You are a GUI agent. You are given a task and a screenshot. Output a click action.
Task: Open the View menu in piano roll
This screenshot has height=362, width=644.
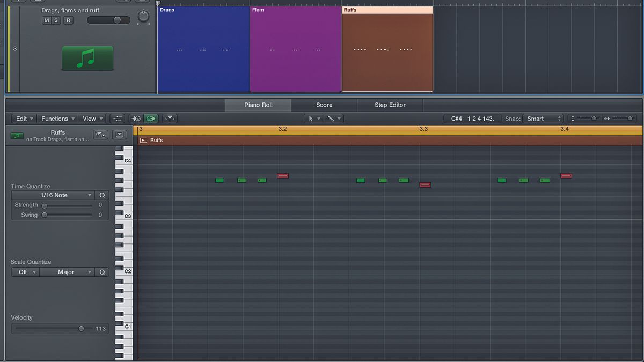[x=92, y=119]
